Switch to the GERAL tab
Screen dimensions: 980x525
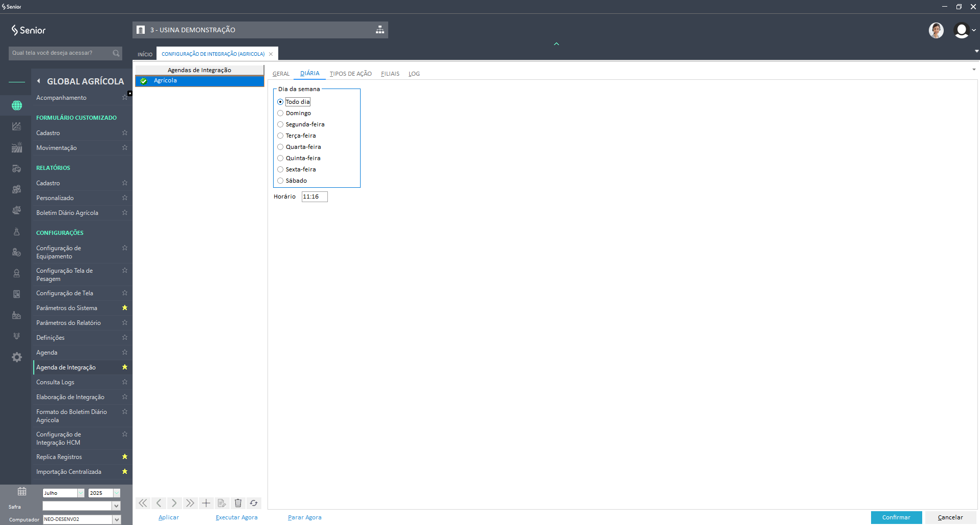coord(281,74)
